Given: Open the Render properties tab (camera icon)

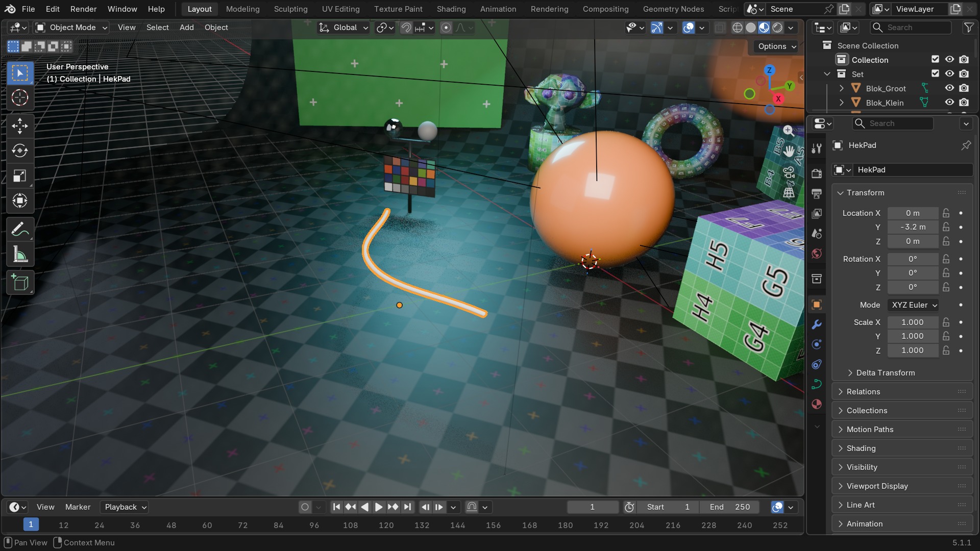Looking at the screenshot, I should click(817, 173).
